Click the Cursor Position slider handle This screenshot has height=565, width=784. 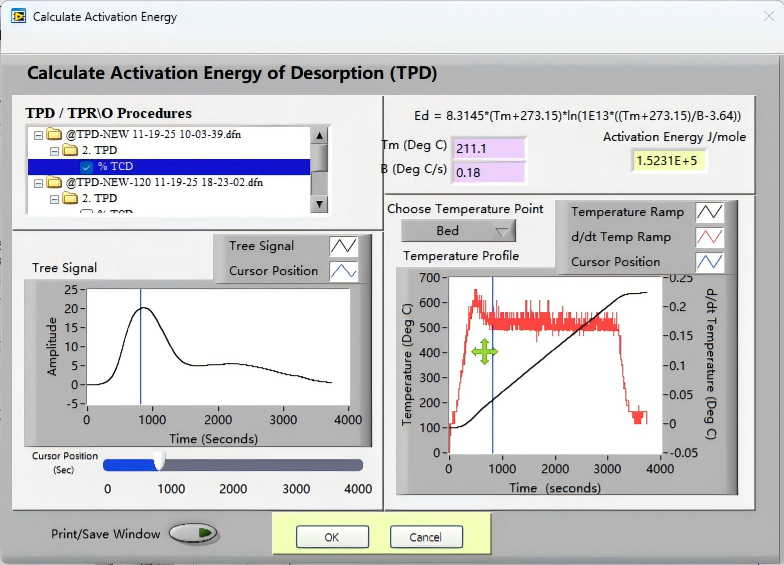tap(159, 460)
